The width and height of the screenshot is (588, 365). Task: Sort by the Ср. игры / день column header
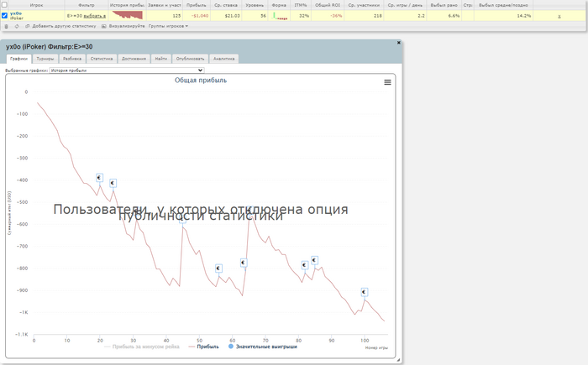pyautogui.click(x=405, y=5)
